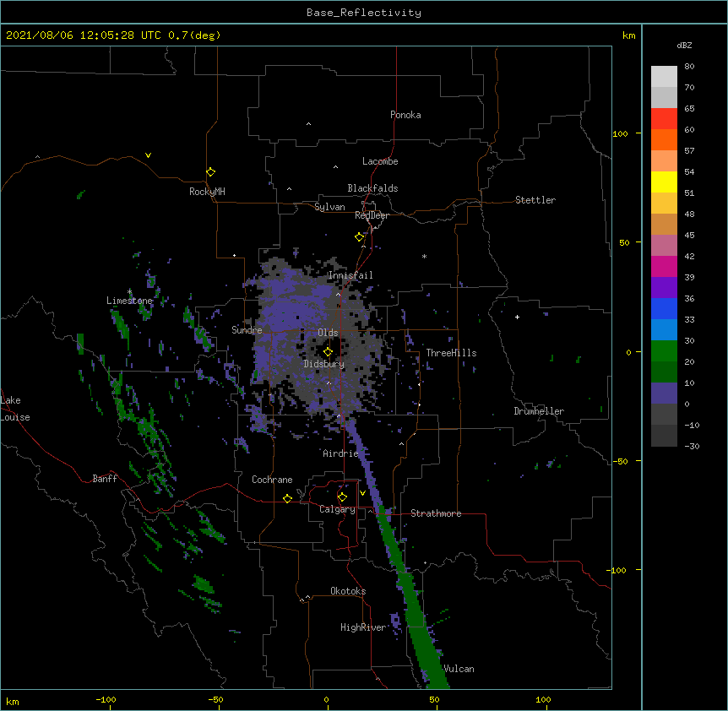Click the yellow diamond marker south of RedDeer
Viewport: 728px width, 711px height.
pos(359,236)
